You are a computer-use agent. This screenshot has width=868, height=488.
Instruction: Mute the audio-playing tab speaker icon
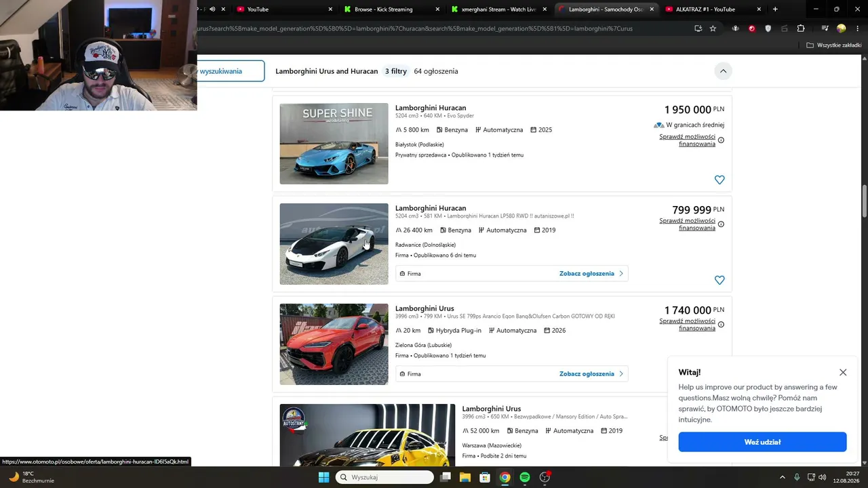coord(212,9)
